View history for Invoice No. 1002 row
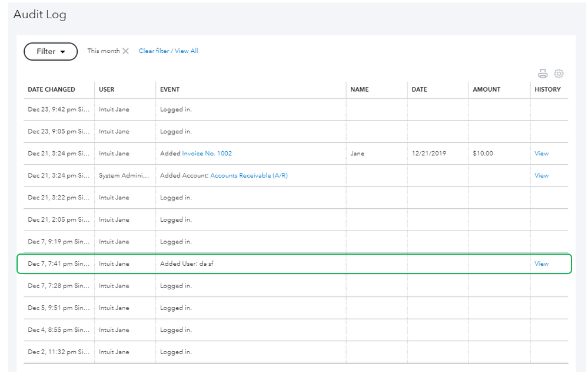 click(x=541, y=154)
